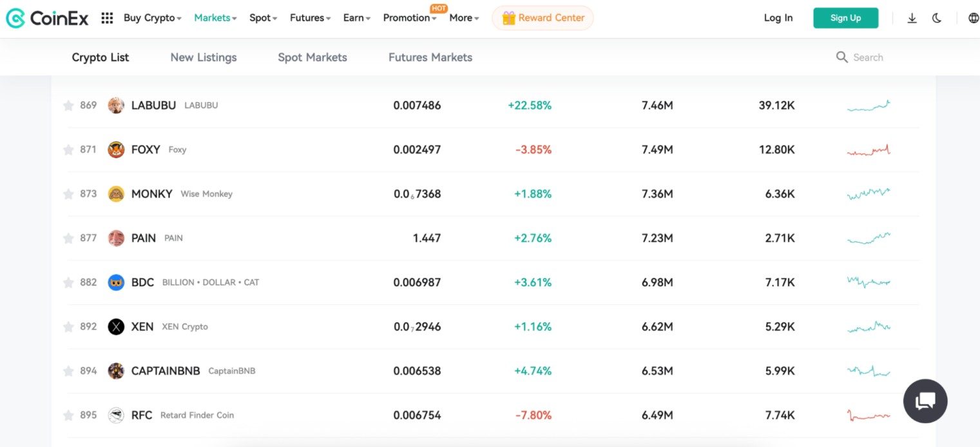Click the LABUBU coin logo
980x447 pixels.
point(116,105)
